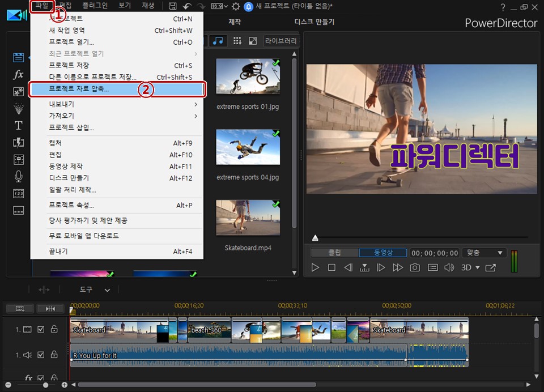The width and height of the screenshot is (544, 392).
Task: Open preferences gear icon
Action: pos(236,6)
